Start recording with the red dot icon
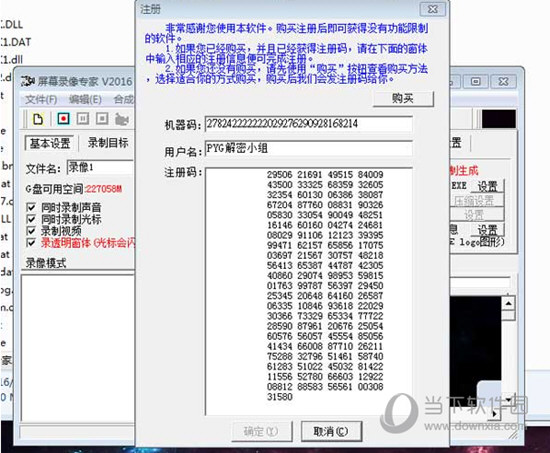The height and width of the screenshot is (453, 550). click(x=63, y=119)
